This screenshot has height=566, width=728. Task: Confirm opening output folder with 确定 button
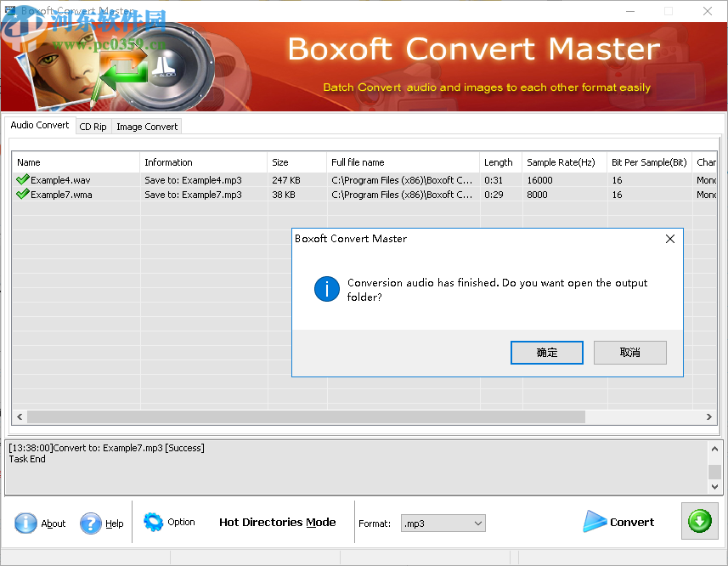pos(546,352)
